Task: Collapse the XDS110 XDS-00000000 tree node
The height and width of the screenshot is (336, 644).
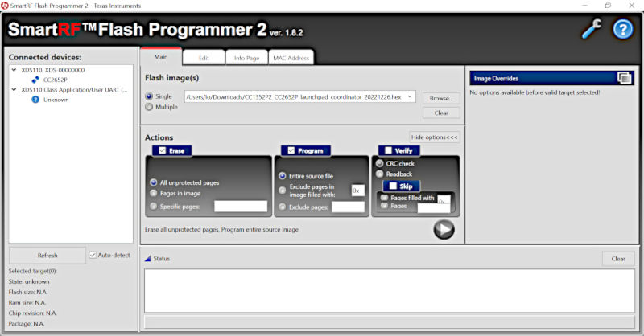Action: coord(15,70)
